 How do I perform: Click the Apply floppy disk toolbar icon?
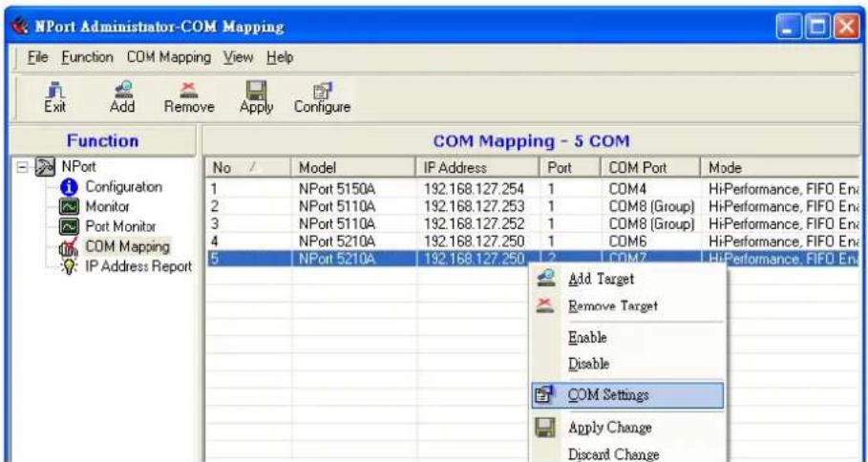256,90
